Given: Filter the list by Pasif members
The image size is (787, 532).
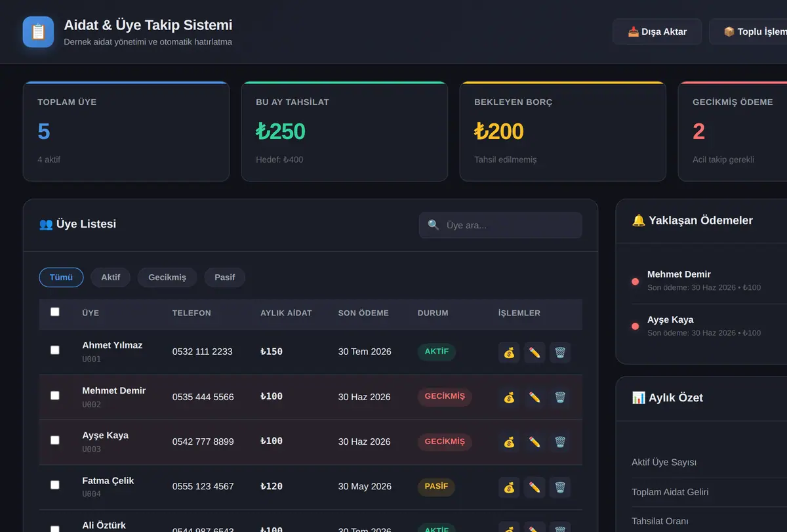Looking at the screenshot, I should point(224,277).
